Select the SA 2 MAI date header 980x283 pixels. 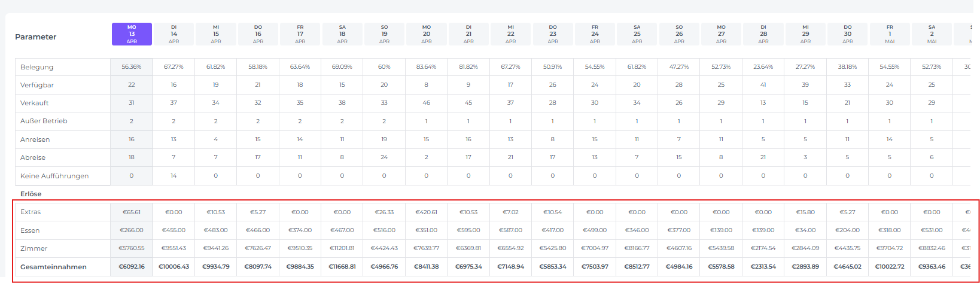[932, 34]
